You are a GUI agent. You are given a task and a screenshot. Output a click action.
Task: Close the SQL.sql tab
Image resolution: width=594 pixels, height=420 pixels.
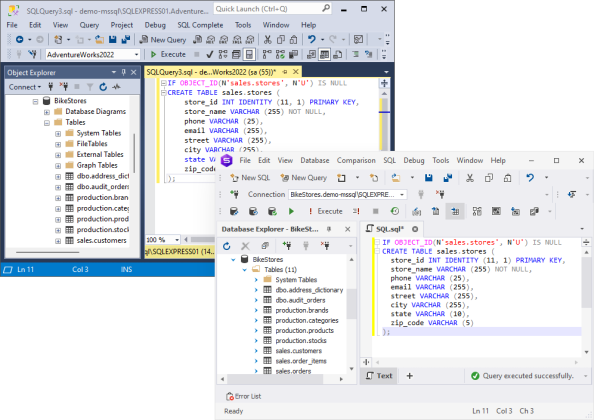[415, 229]
